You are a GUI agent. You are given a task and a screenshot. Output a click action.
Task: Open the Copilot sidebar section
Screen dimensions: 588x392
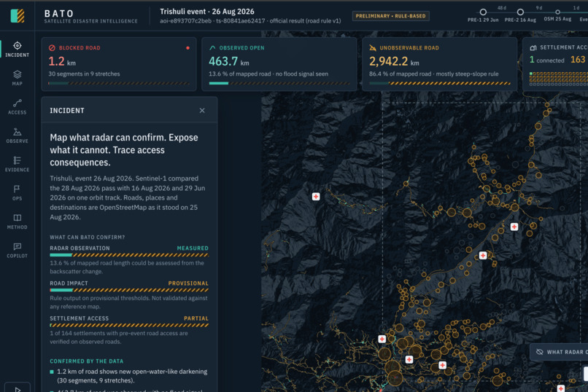pos(18,250)
